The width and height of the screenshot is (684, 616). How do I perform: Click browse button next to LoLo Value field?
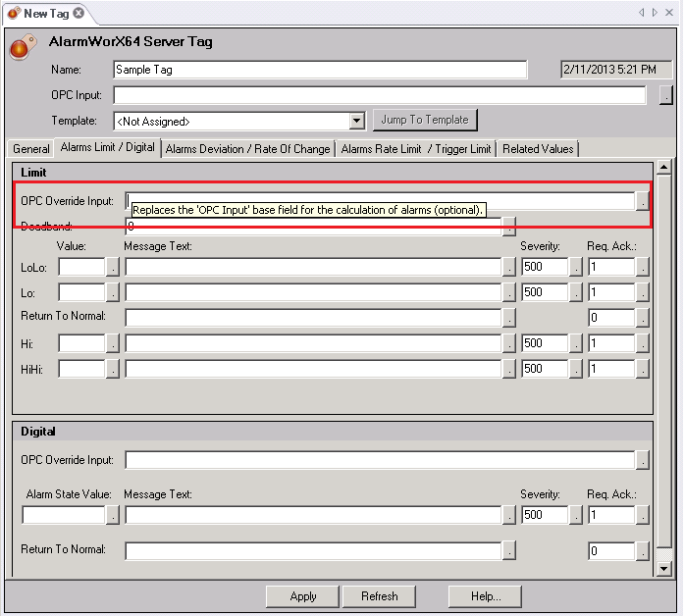tap(113, 266)
